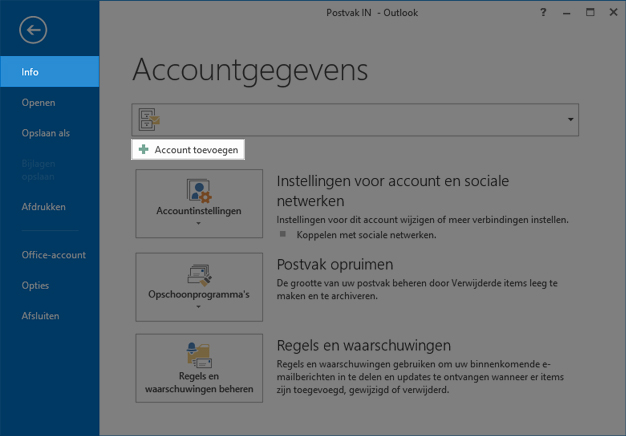This screenshot has width=627, height=436.
Task: Open the Opschoonprogramma's button
Action: [199, 287]
